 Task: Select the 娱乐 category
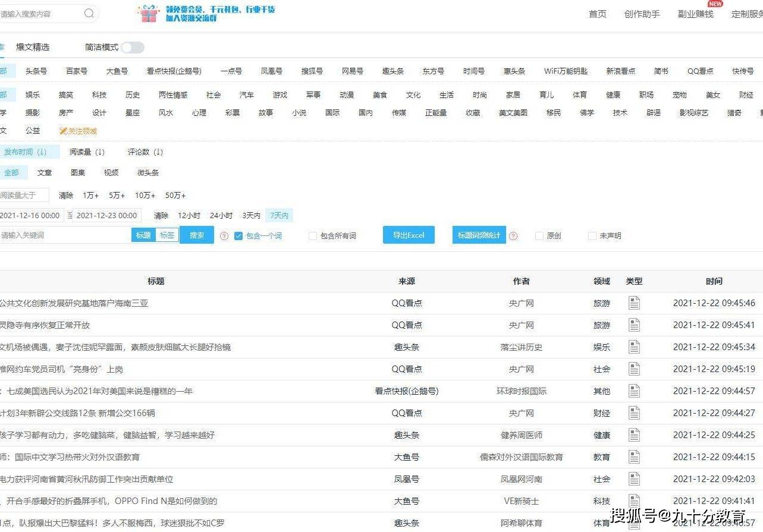[x=33, y=94]
